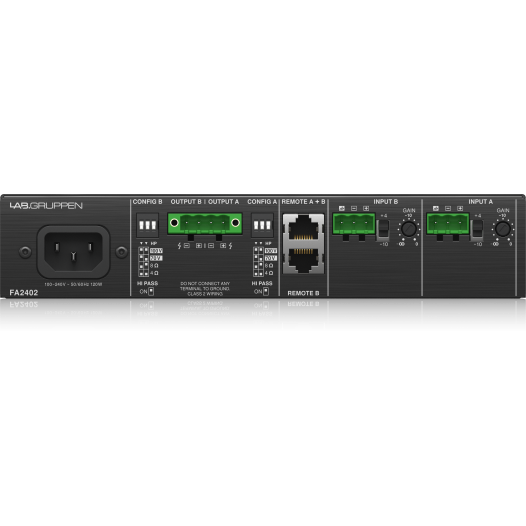Click the OUTPUT B label
Image resolution: width=526 pixels, height=526 pixels.
pyautogui.click(x=186, y=202)
